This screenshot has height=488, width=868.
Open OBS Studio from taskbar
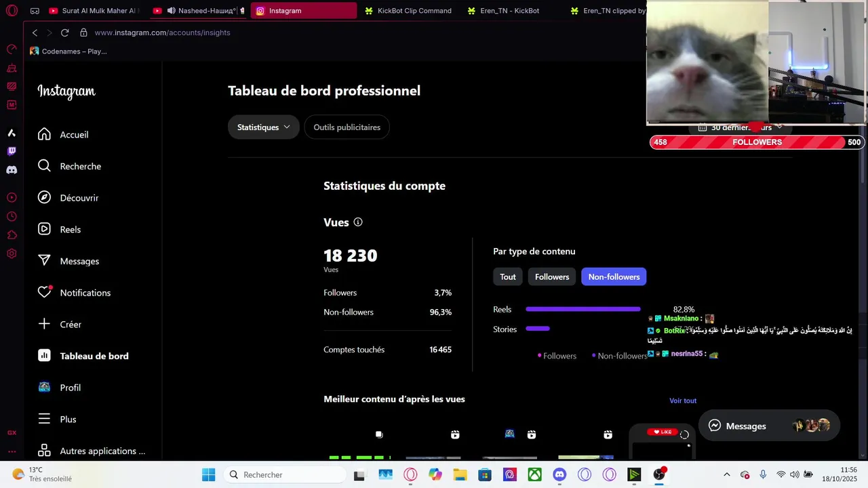pos(659,474)
